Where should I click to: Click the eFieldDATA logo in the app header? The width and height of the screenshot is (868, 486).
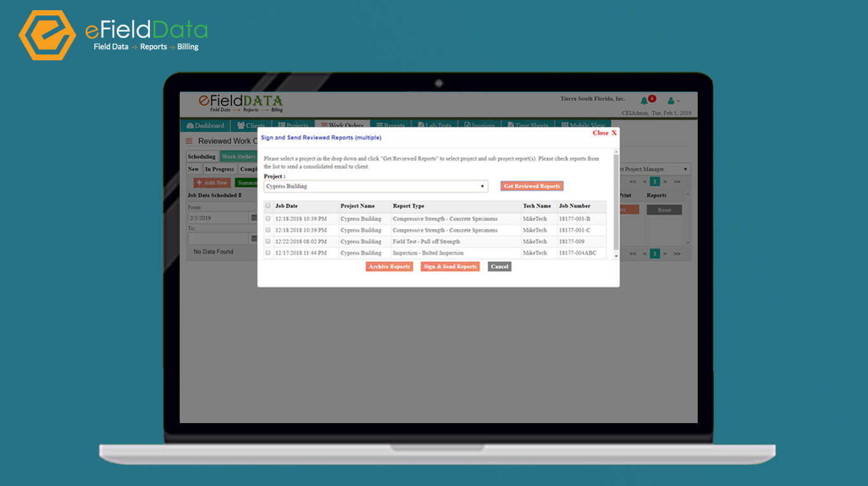[x=241, y=102]
